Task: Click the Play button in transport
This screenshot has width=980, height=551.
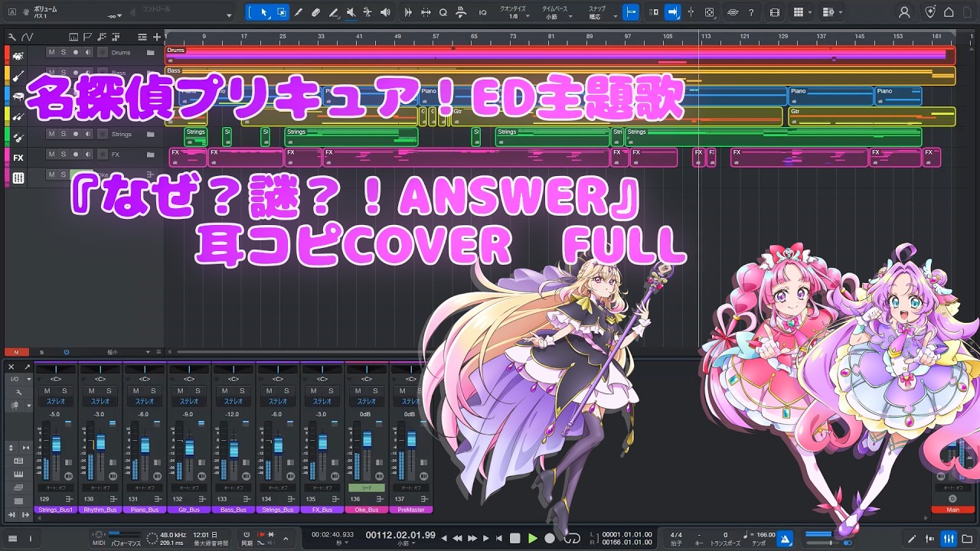Action: [x=533, y=538]
